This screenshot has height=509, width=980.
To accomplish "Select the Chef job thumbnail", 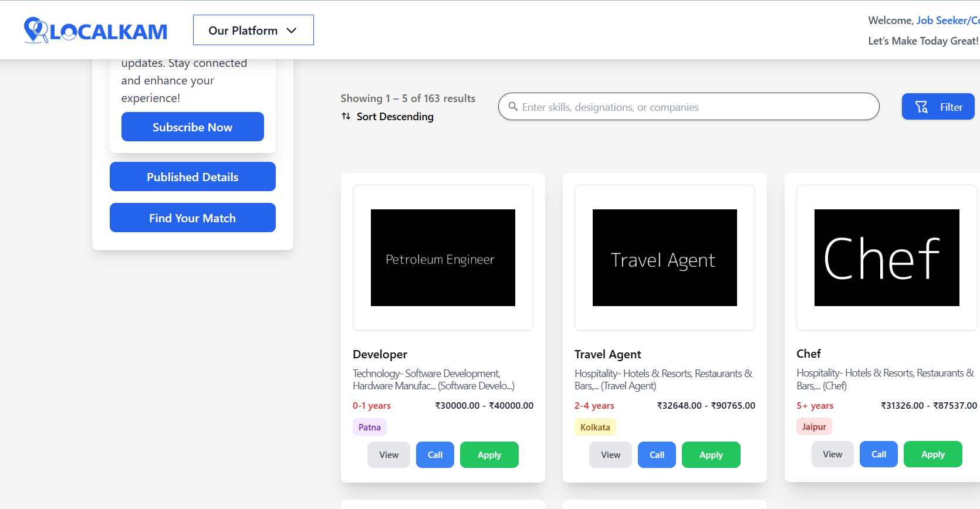I will click(886, 257).
